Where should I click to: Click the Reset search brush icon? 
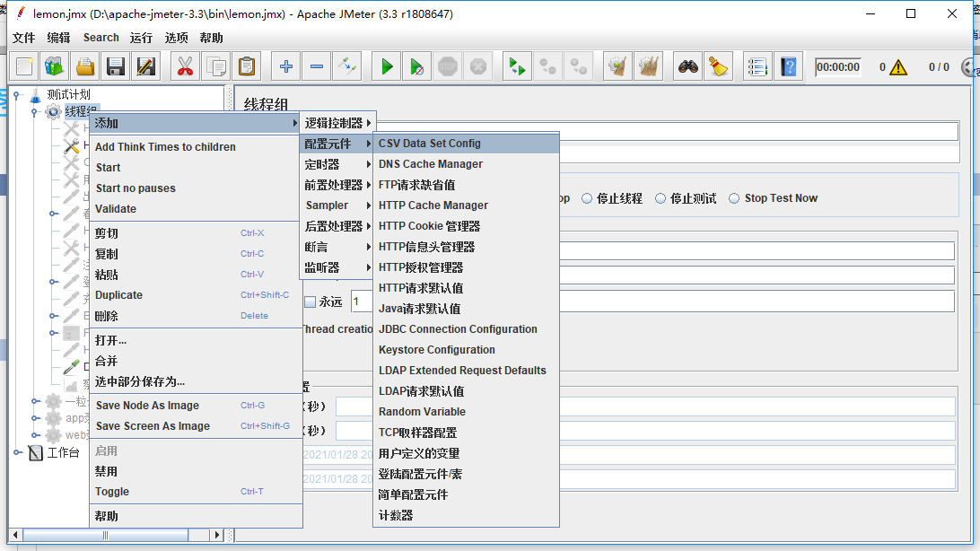[x=719, y=66]
